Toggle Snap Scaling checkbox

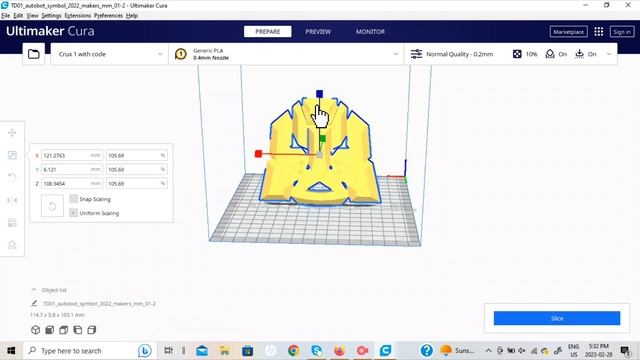coord(73,199)
